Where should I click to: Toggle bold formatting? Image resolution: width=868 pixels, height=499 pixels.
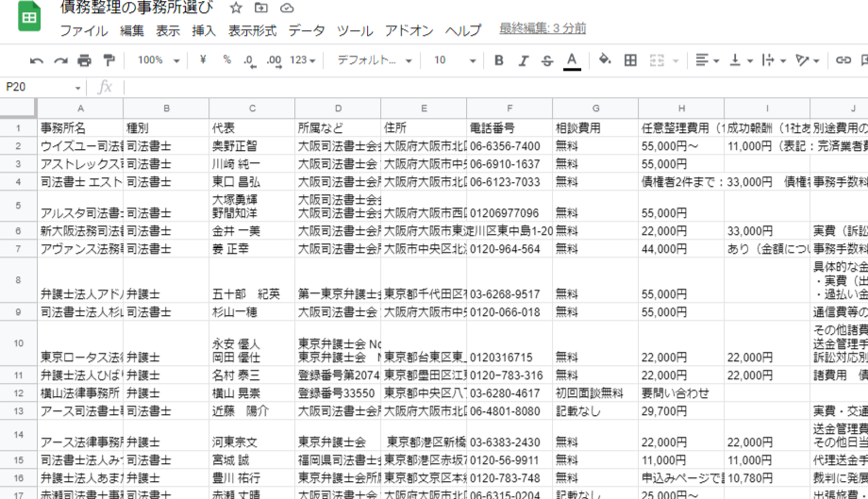[x=498, y=60]
